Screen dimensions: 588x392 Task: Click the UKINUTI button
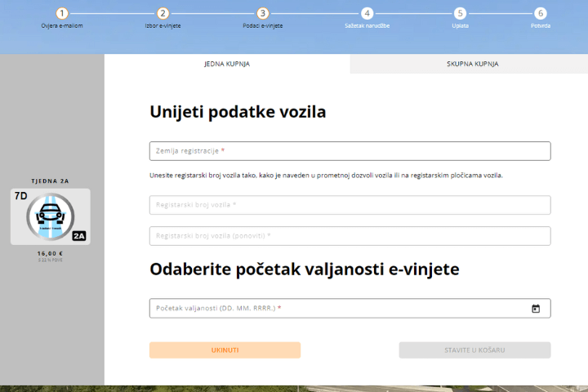[x=225, y=350]
